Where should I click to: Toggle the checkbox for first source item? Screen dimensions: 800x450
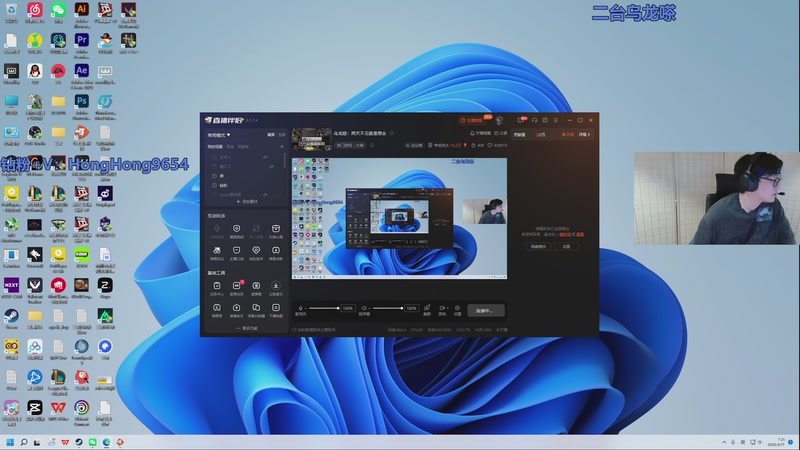click(214, 158)
